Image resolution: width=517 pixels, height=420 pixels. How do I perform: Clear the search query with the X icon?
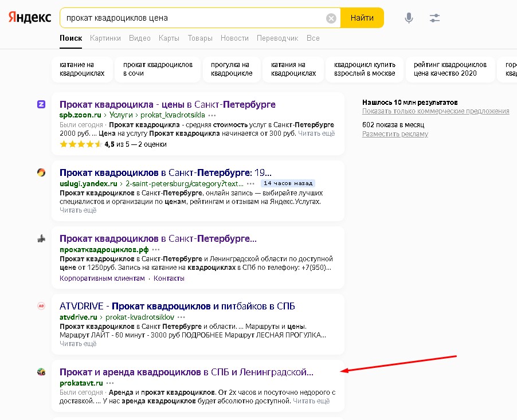coord(331,18)
